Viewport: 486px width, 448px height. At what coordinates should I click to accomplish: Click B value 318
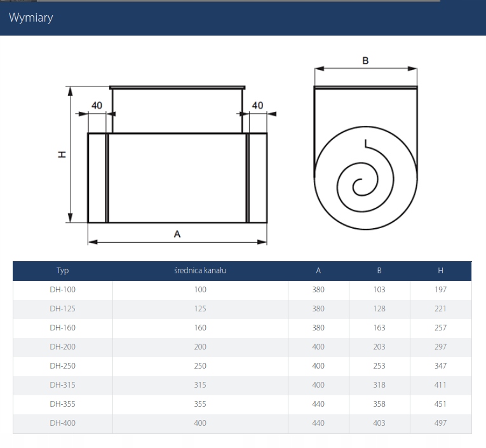[x=379, y=385]
